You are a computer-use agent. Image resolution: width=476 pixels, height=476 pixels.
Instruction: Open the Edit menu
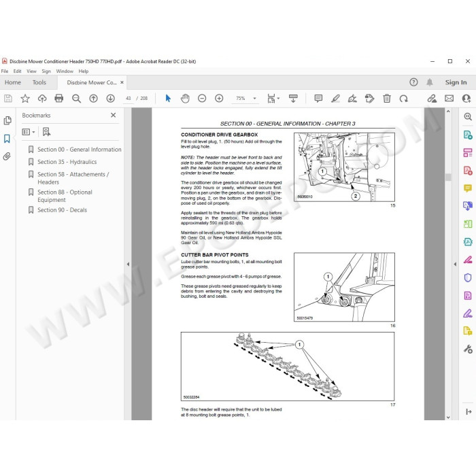tap(17, 71)
